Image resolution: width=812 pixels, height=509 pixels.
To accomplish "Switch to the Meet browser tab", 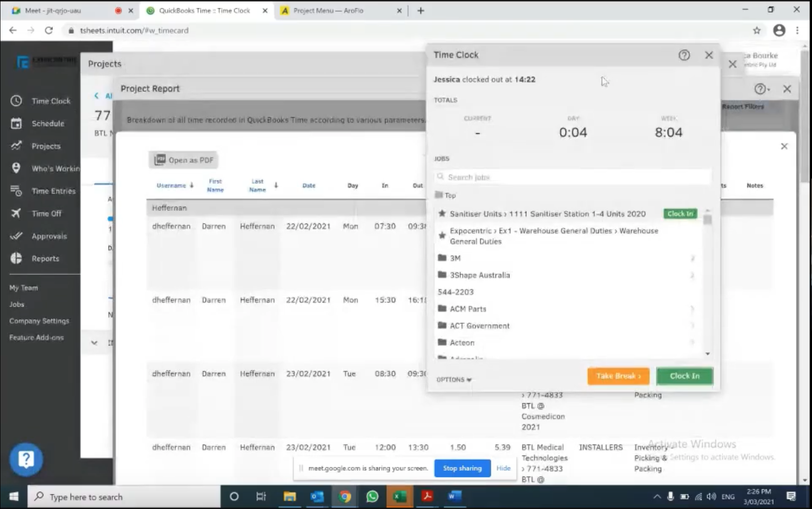I will [x=52, y=10].
